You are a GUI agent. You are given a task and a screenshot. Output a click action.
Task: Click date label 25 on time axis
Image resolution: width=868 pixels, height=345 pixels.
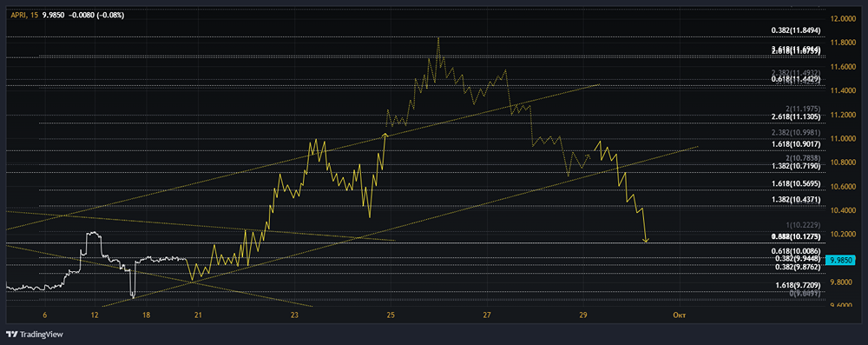pos(391,315)
